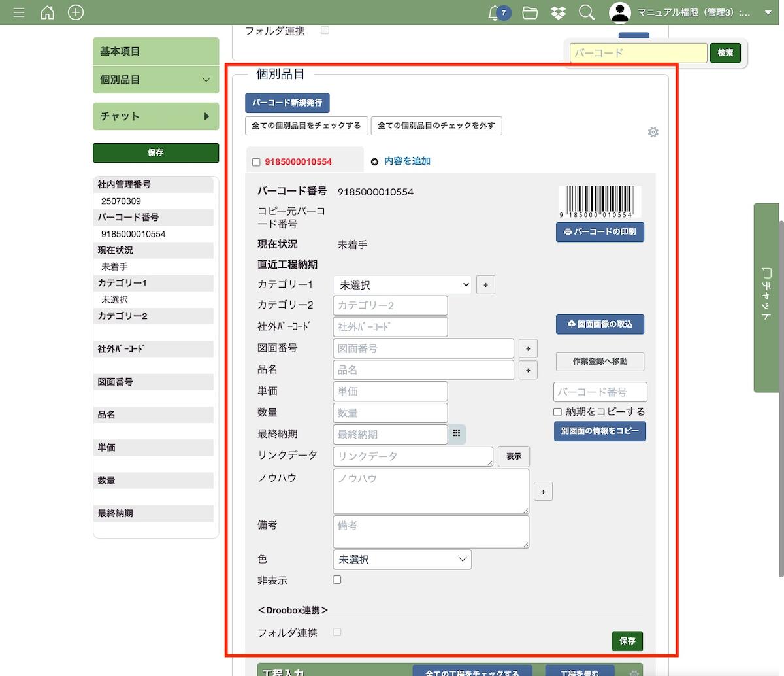The height and width of the screenshot is (676, 784).
Task: Enable the 納期をコピーする checkbox
Action: coord(557,412)
